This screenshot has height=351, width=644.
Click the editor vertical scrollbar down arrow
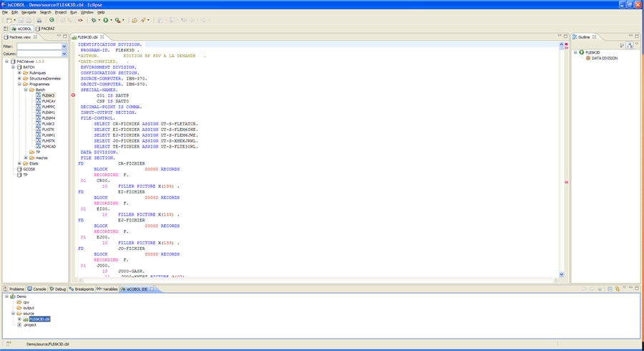(561, 274)
